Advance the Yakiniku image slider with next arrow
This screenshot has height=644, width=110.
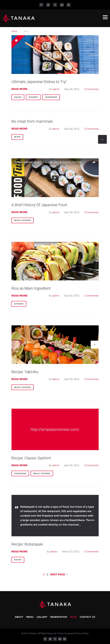pyautogui.click(x=95, y=344)
